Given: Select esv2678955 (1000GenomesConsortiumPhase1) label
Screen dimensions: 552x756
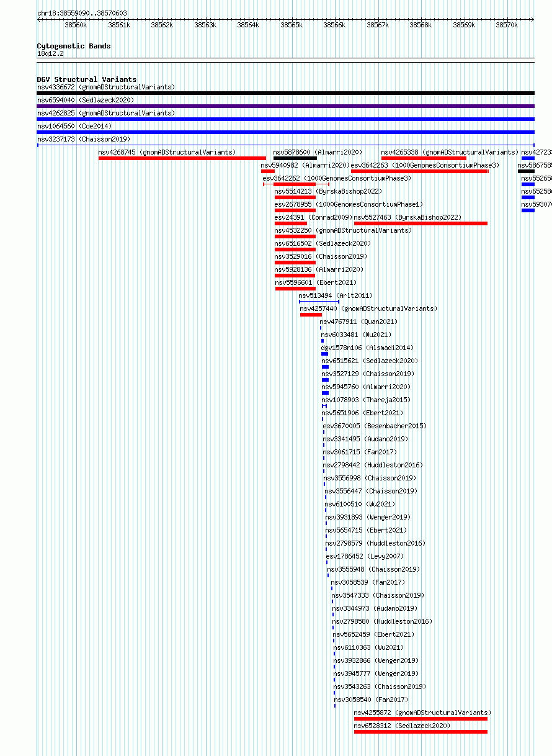Looking at the screenshot, I should pos(349,204).
